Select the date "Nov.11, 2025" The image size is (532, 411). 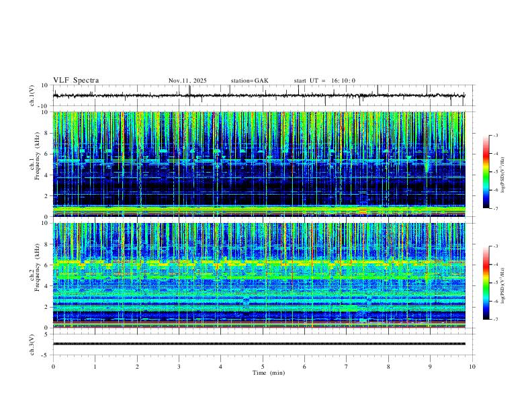(187, 81)
